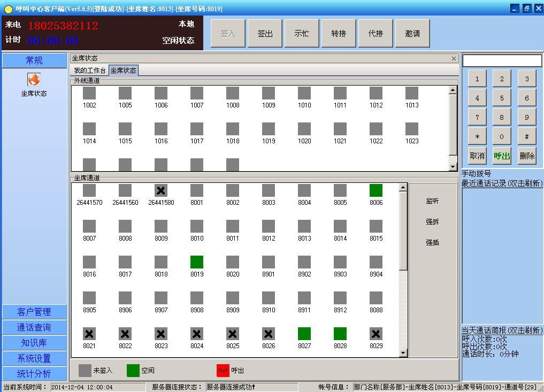Select the green idle seat 8019 icon
This screenshot has height=392, width=544.
point(197,262)
